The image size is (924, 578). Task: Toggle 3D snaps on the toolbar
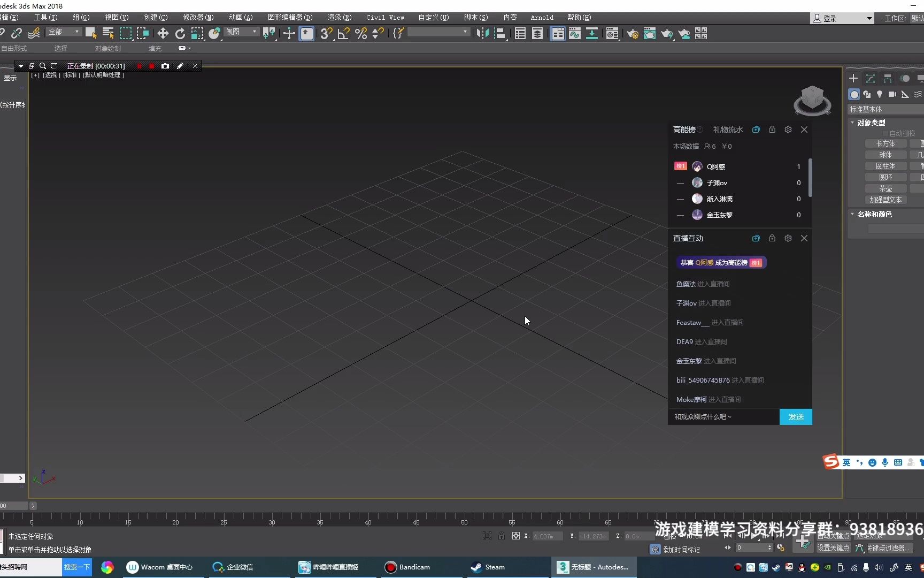point(326,34)
